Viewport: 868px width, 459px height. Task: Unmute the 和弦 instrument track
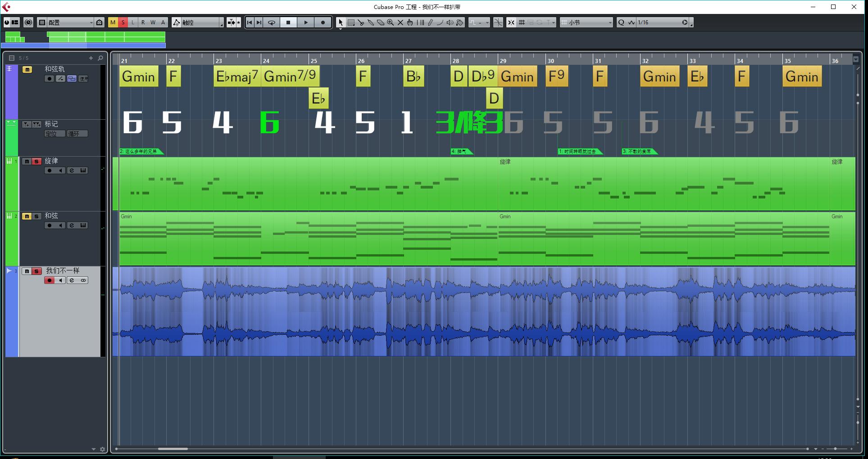click(x=27, y=216)
